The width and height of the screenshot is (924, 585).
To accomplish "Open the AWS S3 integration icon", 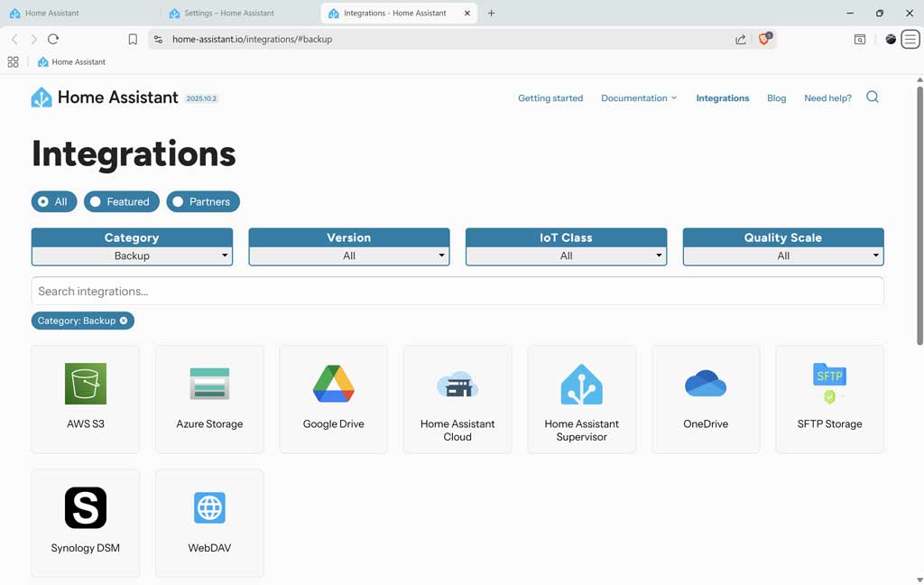I will (x=86, y=384).
